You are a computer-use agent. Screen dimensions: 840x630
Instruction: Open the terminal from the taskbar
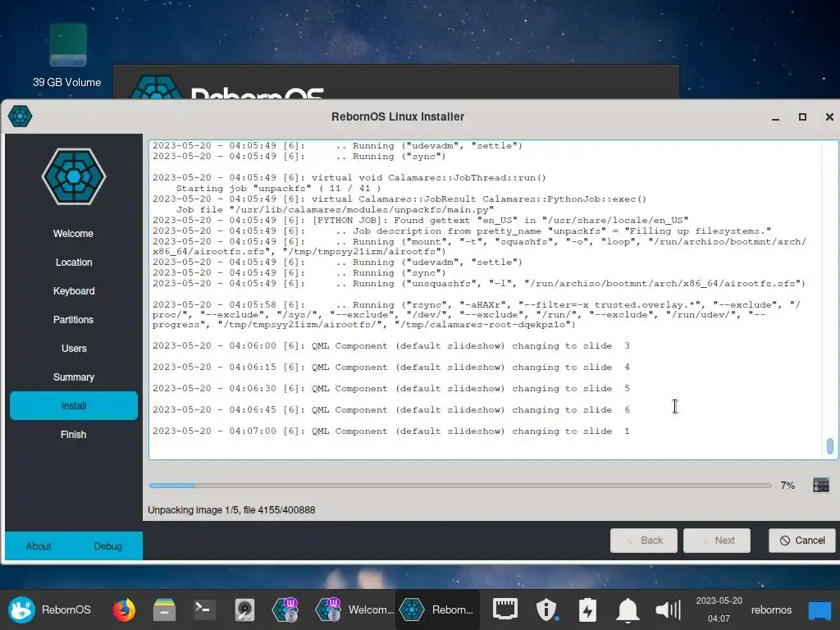(204, 609)
